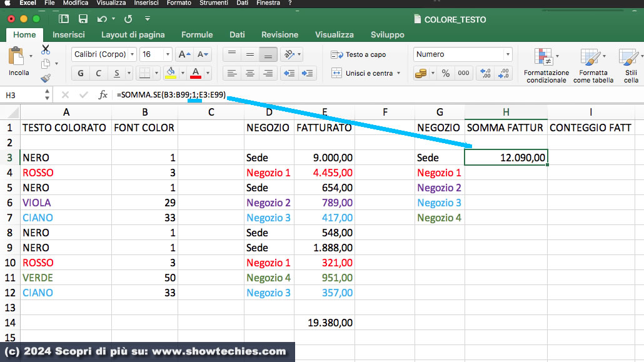Apply thousands separator 000 style
This screenshot has width=644, height=362.
click(463, 73)
